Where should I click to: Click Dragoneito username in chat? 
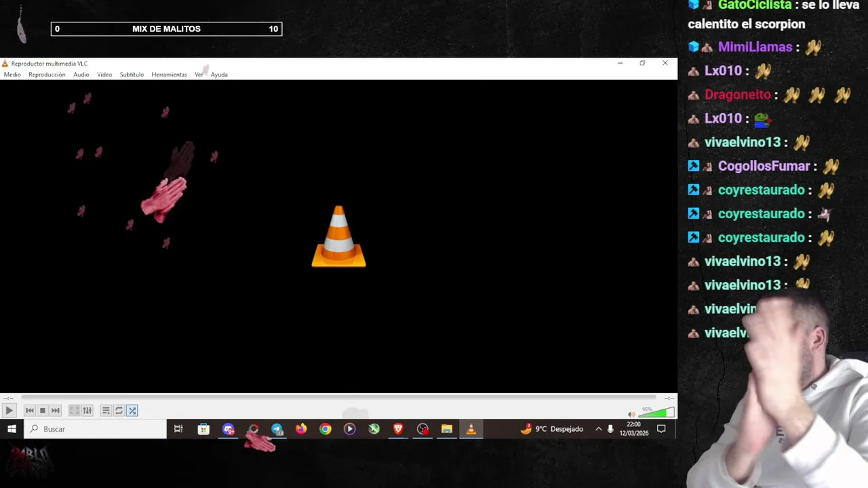click(738, 95)
